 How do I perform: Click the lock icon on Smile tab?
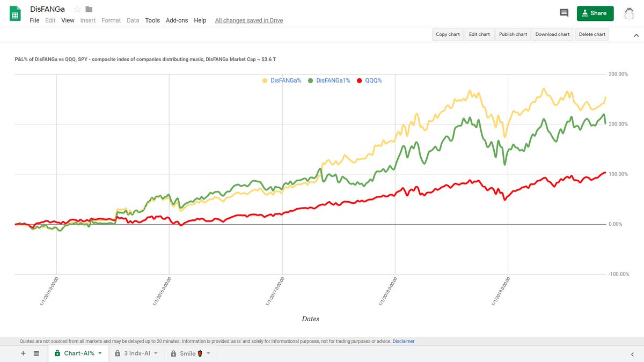(x=173, y=353)
